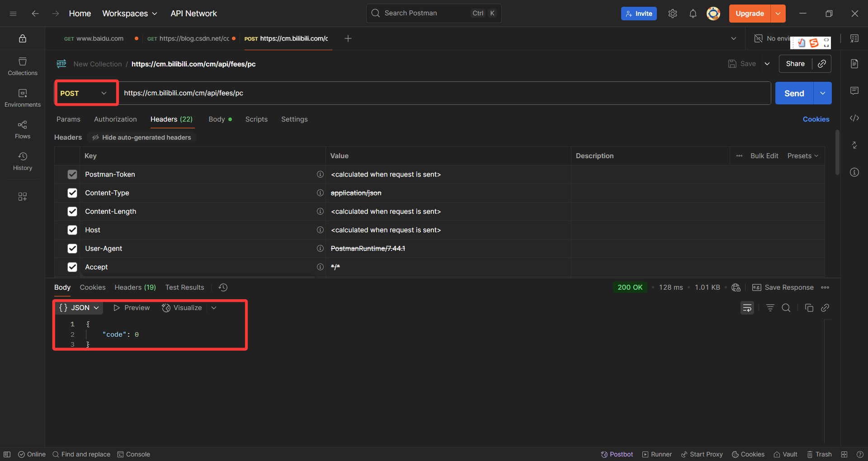Click Bulk Edit for headers
This screenshot has height=461, width=868.
pos(764,156)
